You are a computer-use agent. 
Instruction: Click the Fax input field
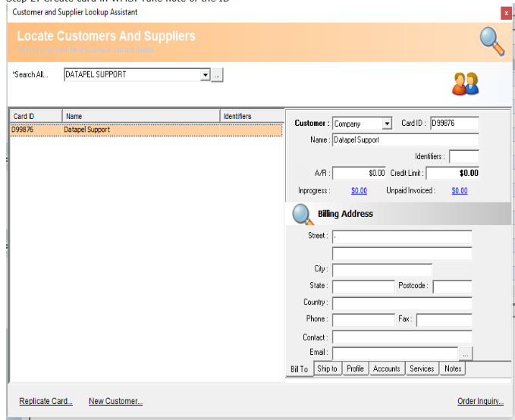[x=444, y=320]
